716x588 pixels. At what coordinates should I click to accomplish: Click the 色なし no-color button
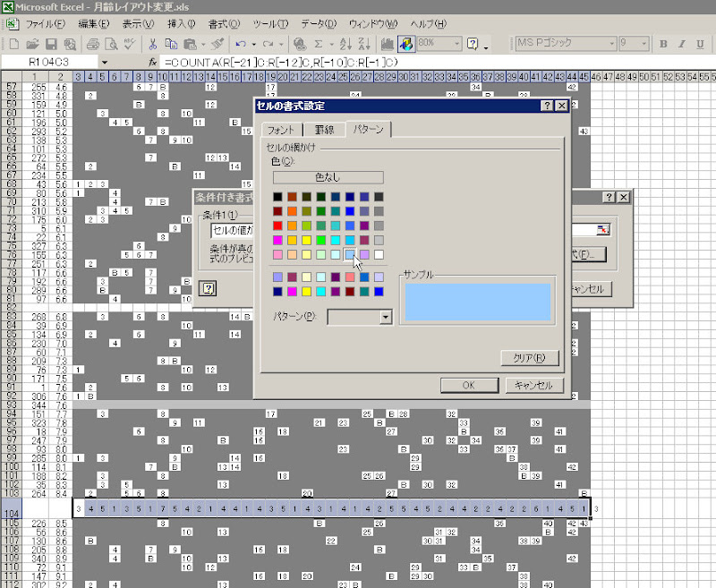tap(328, 177)
